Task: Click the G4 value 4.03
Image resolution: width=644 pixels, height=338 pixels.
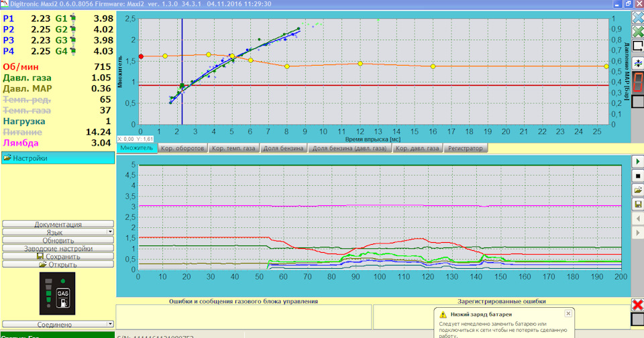Action: pyautogui.click(x=103, y=51)
